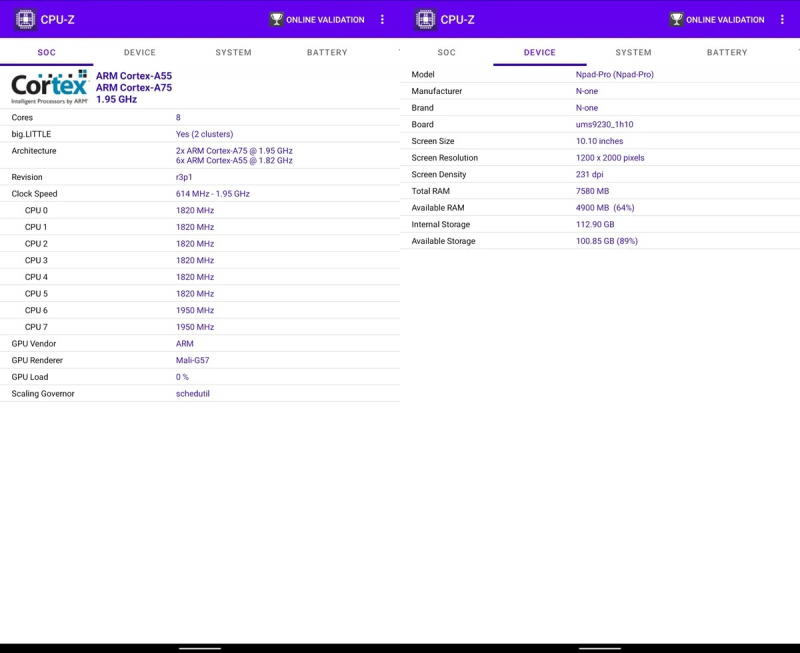Screen dimensions: 800x653
Task: Open the SYSTEM tab in the left screen
Action: 233,52
